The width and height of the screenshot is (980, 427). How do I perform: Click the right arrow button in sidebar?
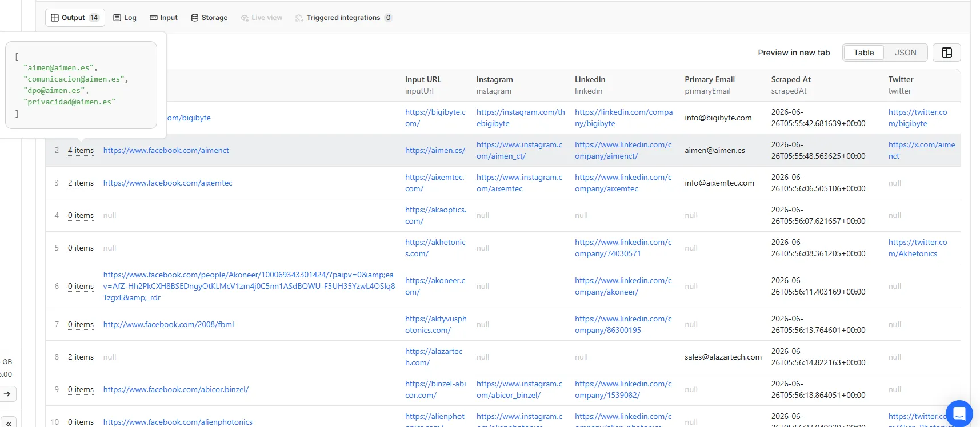[7, 394]
